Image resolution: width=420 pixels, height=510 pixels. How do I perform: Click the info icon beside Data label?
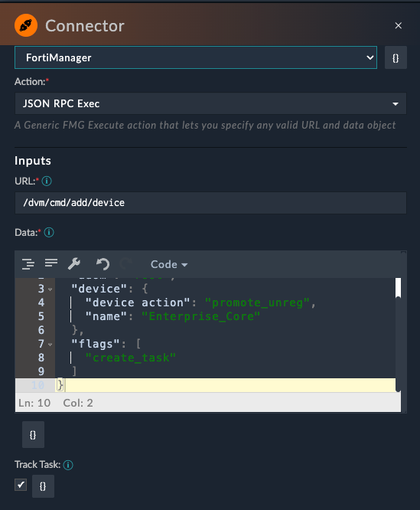pos(49,232)
